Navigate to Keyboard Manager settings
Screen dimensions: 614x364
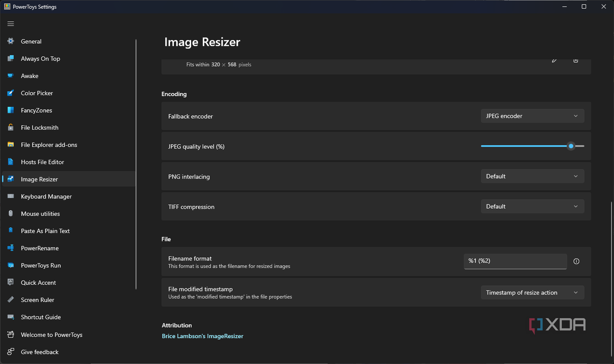(69, 197)
